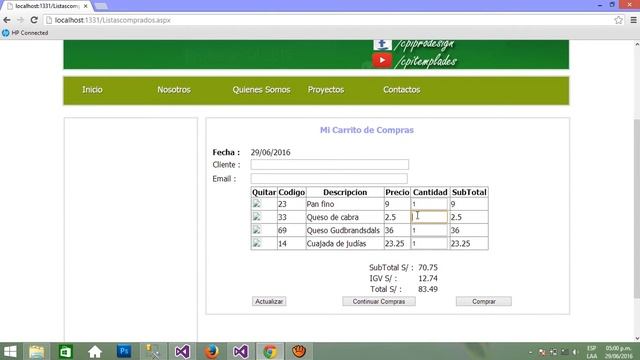Edit the Cantidad field for Pan fino
The image size is (640, 360).
coord(429,204)
